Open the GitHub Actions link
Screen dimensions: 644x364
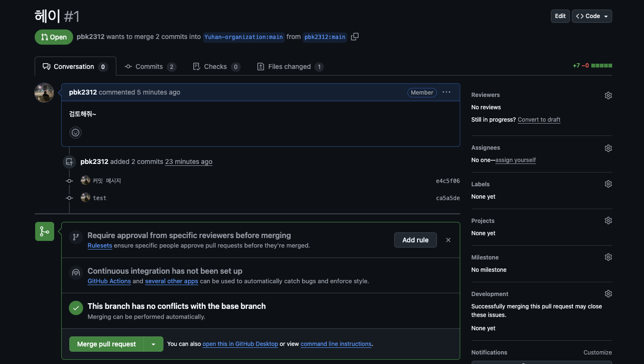(109, 281)
